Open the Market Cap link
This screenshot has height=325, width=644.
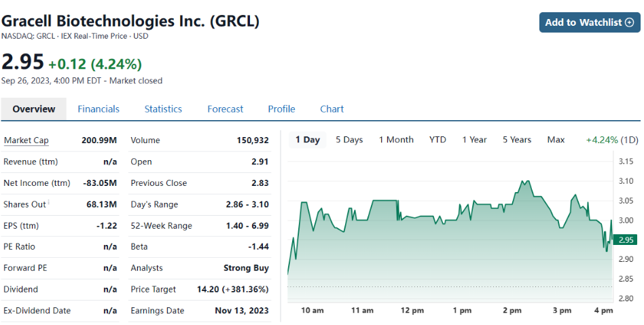[x=26, y=140]
